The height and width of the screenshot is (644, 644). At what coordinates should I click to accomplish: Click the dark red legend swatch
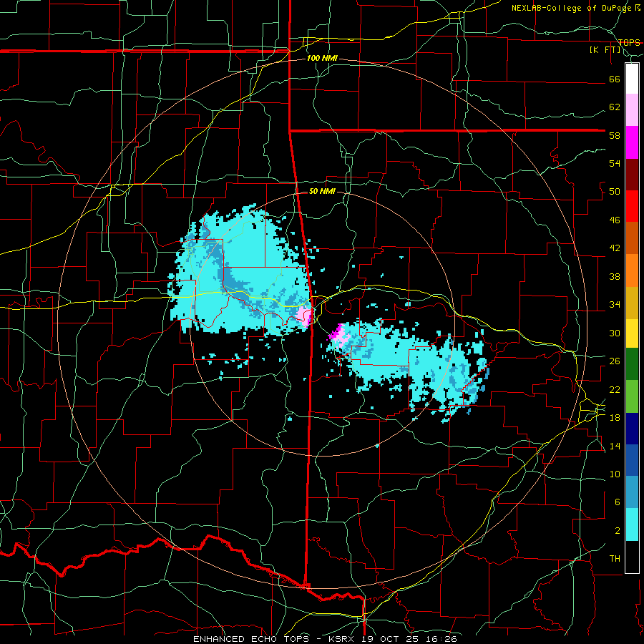632,174
